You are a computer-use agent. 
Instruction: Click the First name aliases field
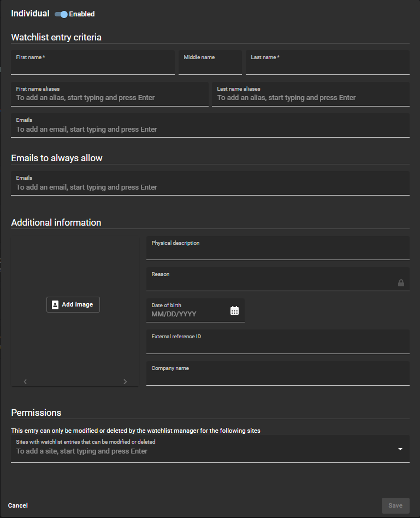point(109,98)
